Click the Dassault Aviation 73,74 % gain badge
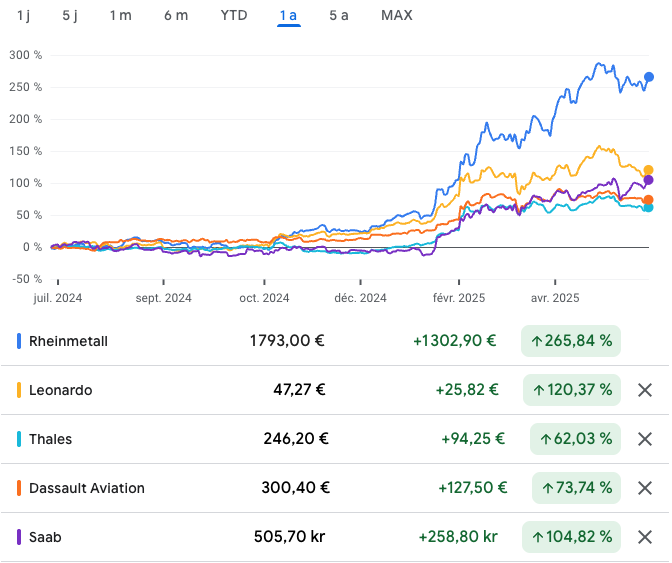The height and width of the screenshot is (563, 672). pos(576,488)
